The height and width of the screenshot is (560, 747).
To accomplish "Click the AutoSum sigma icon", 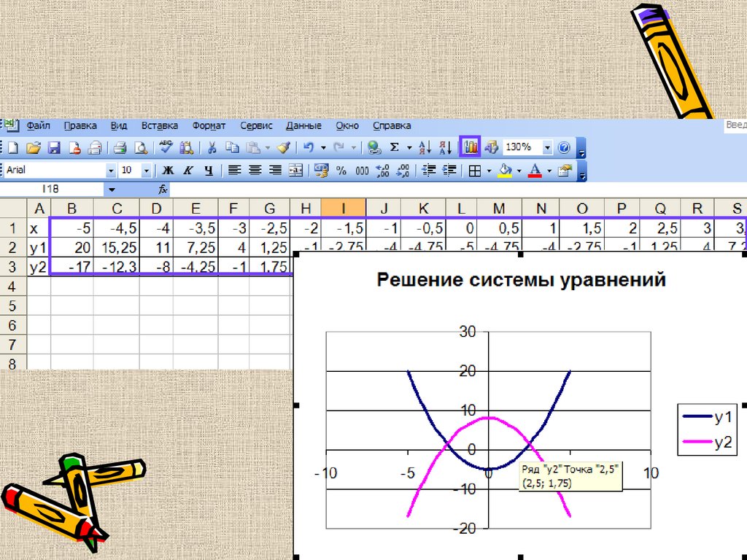I will click(x=395, y=147).
